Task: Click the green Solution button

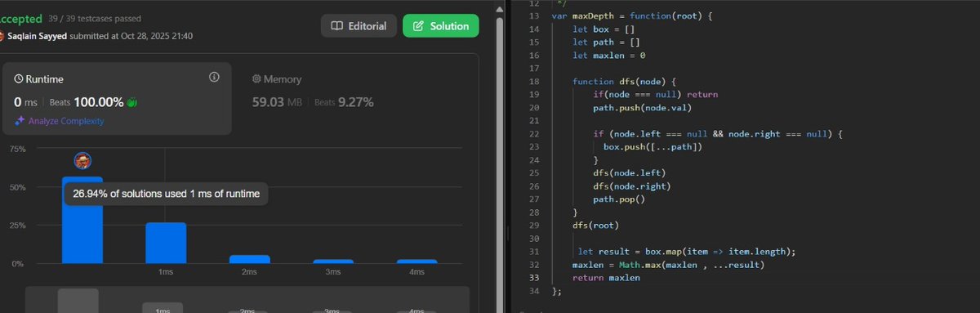Action: 441,26
